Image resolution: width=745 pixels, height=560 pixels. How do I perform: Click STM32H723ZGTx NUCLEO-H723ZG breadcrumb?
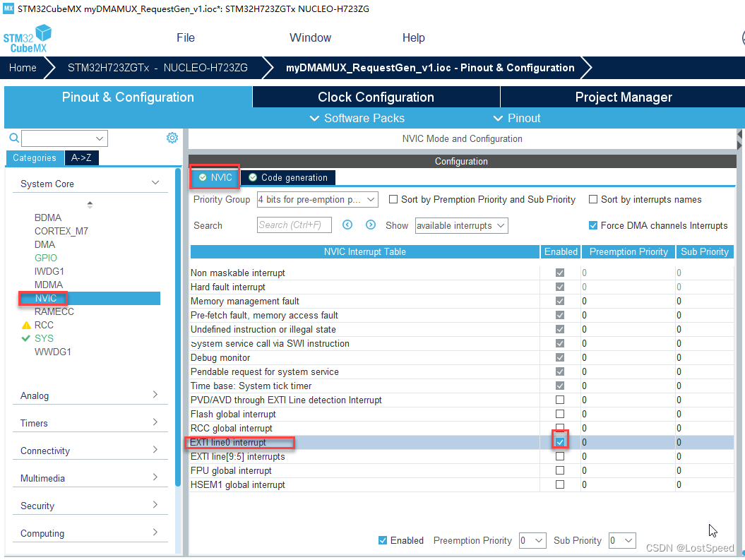157,68
